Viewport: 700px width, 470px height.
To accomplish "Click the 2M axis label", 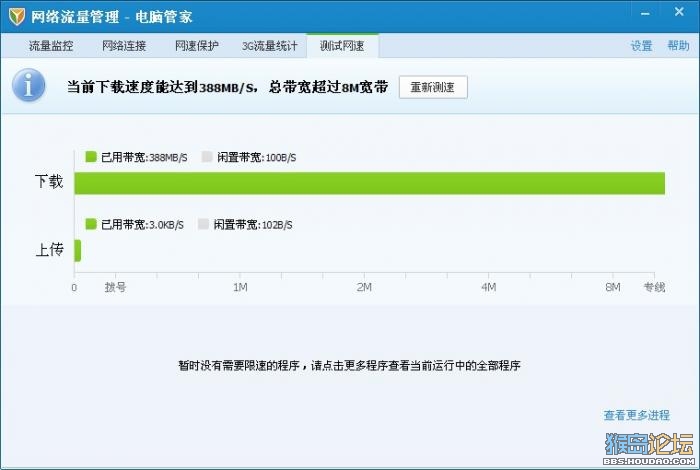I will (364, 287).
